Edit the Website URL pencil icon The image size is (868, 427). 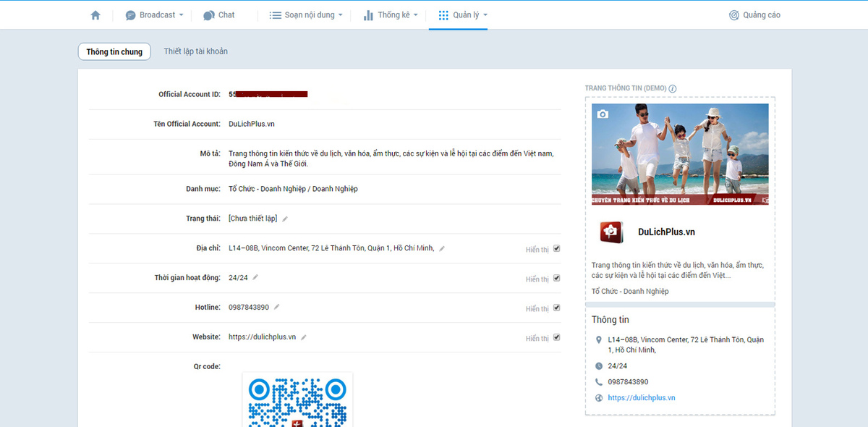(304, 337)
